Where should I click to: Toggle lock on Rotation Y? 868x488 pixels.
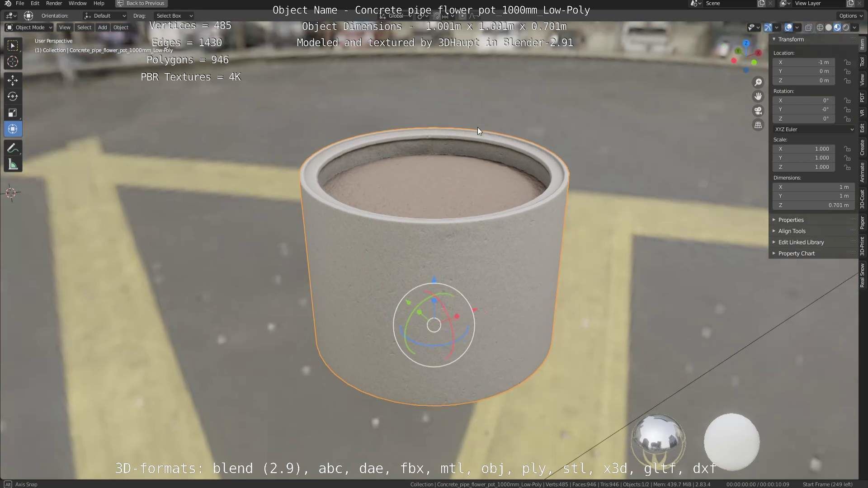(x=847, y=109)
